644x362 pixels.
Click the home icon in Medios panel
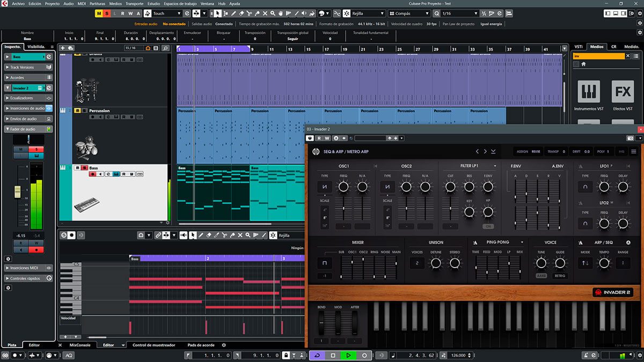click(x=583, y=64)
